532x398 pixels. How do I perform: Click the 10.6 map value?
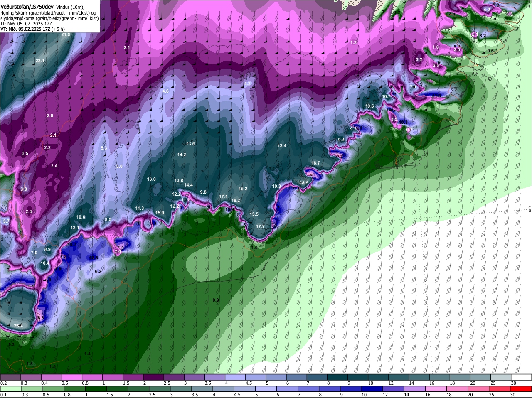pyautogui.click(x=81, y=217)
